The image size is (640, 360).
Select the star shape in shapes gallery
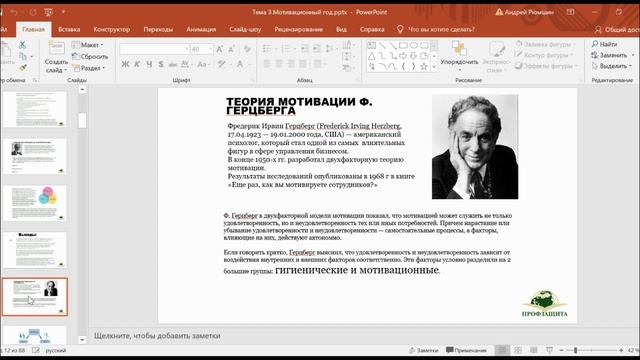[x=424, y=66]
